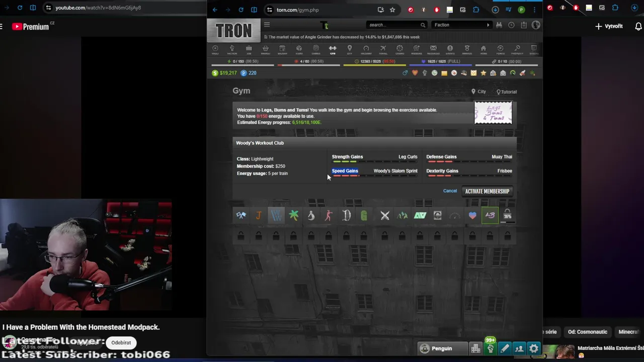Viewport: 644px width, 362px height.
Task: Click the YouTube Odebírat subscribe button
Action: tap(121, 343)
